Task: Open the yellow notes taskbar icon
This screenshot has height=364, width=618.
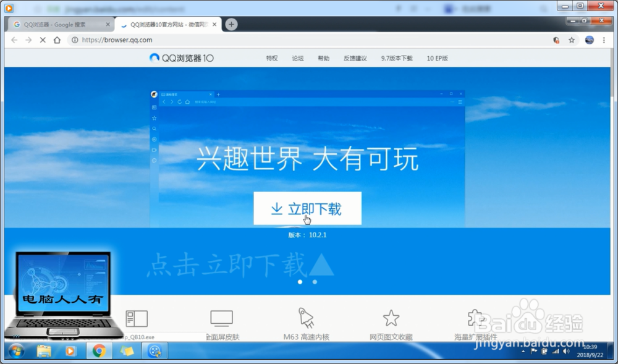Action: (x=127, y=351)
